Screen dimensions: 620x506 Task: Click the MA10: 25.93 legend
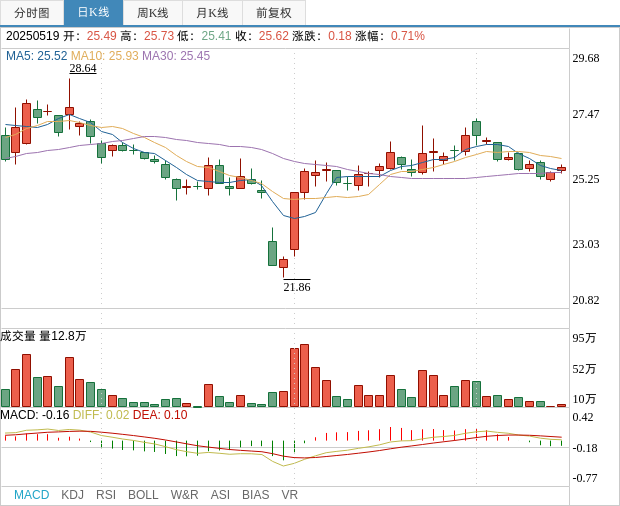click(x=105, y=56)
